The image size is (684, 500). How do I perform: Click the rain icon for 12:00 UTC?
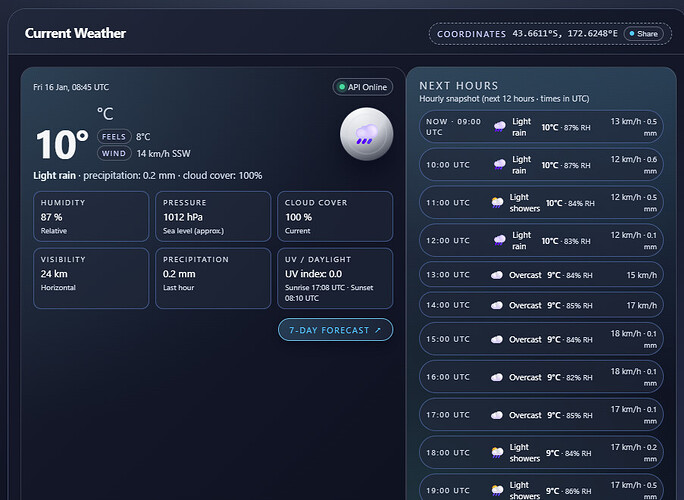coord(498,240)
